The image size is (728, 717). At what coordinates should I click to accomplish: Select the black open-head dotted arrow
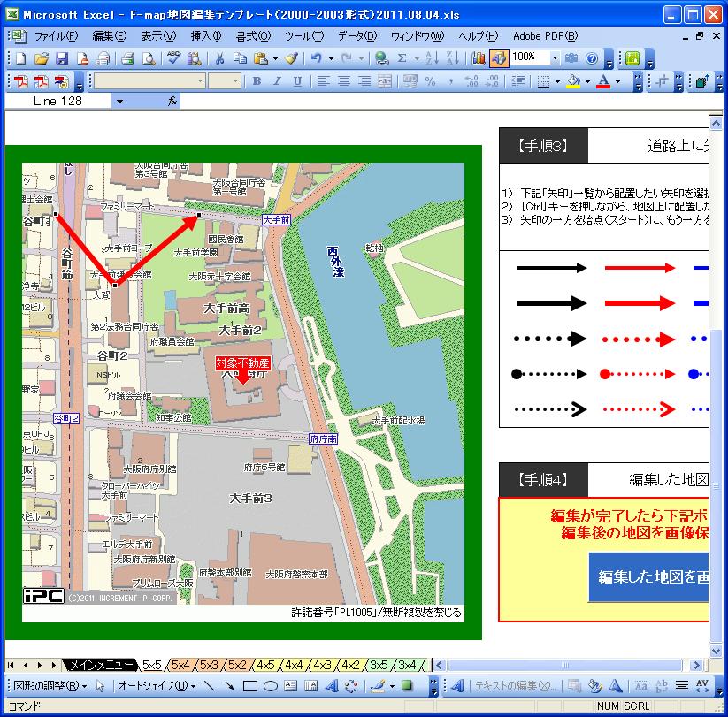point(551,409)
